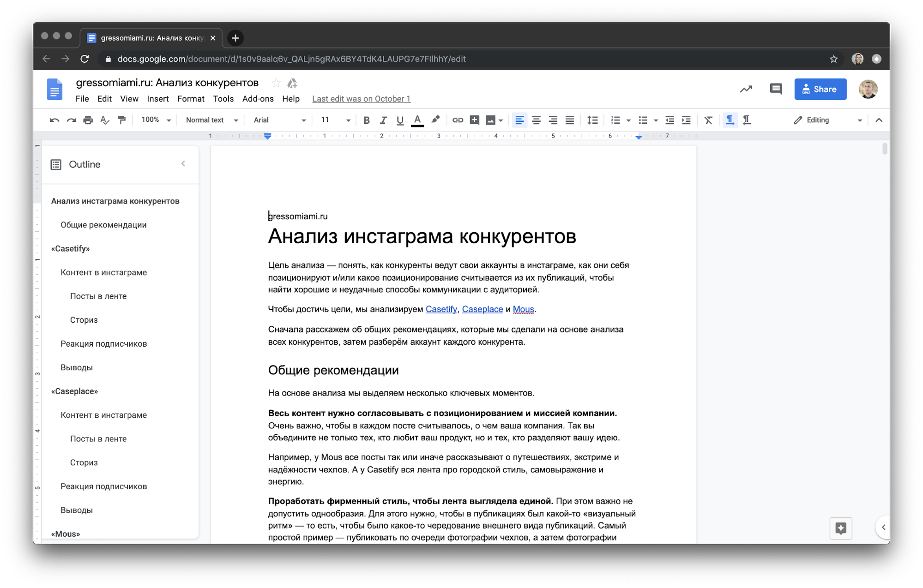The width and height of the screenshot is (923, 588).
Task: Collapse the toolbar with the up chevron
Action: (879, 120)
